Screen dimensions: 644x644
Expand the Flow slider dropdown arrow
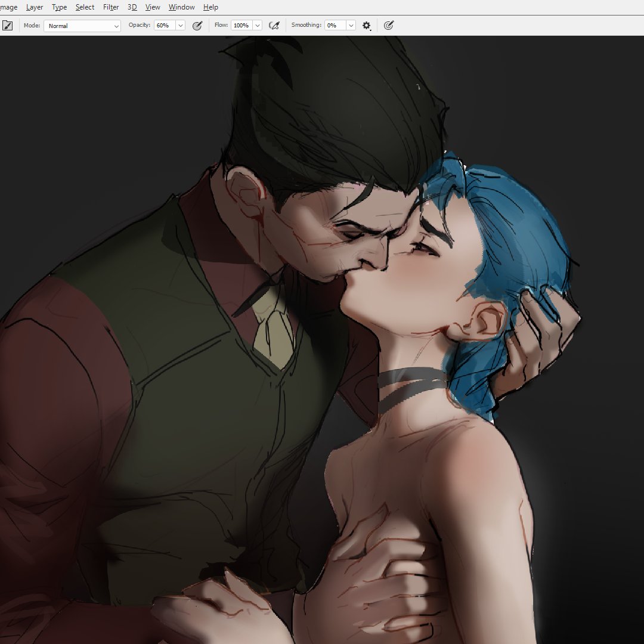click(258, 26)
